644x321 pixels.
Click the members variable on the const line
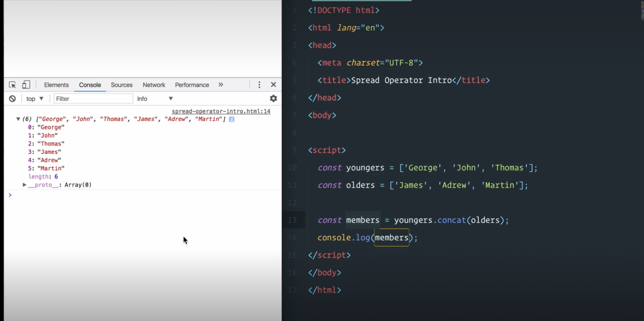pos(363,220)
